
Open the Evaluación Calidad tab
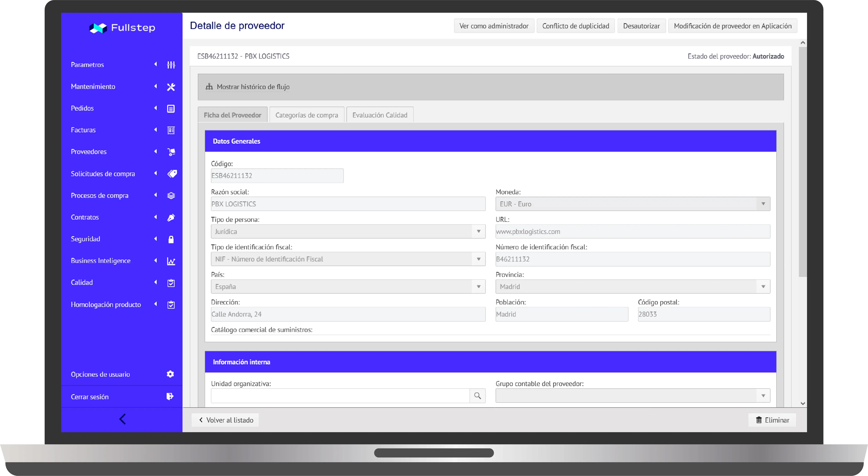pos(380,115)
